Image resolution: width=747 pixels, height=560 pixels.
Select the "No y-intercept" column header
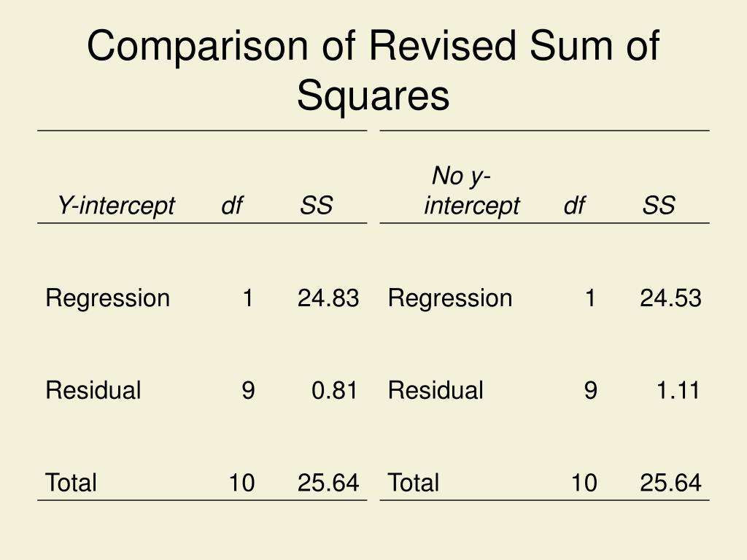[472, 190]
